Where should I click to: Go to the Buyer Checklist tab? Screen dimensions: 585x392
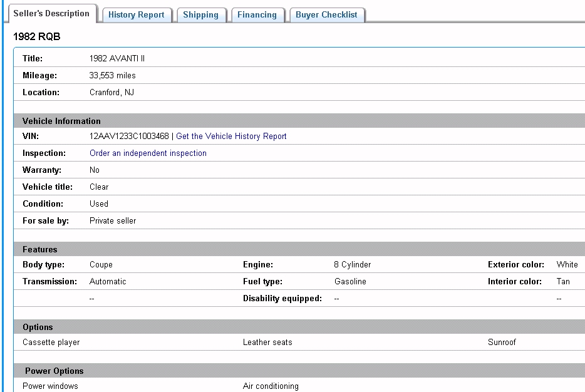click(326, 15)
